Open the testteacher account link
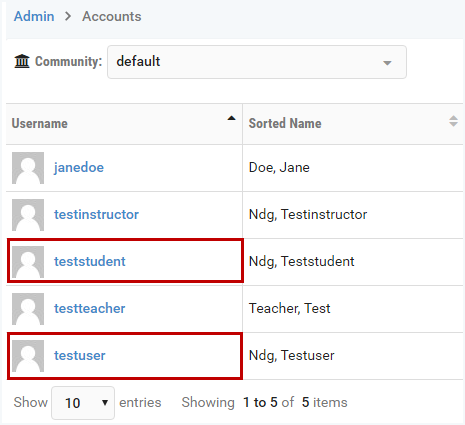This screenshot has width=465, height=425. tap(90, 308)
